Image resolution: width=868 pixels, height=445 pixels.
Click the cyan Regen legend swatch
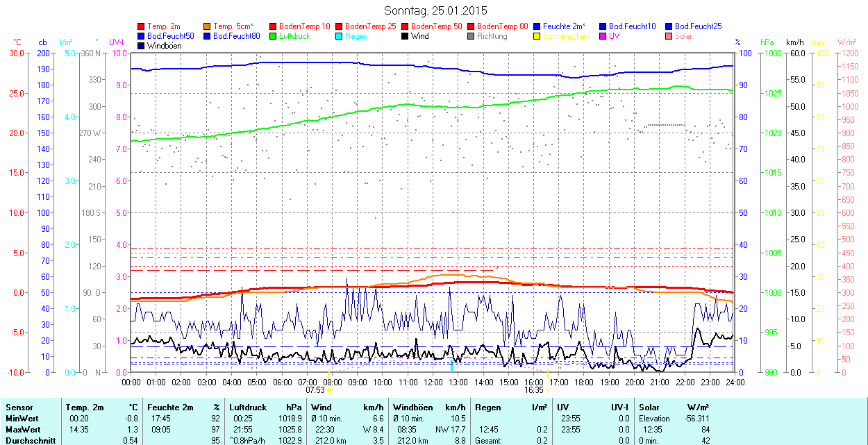(x=340, y=36)
